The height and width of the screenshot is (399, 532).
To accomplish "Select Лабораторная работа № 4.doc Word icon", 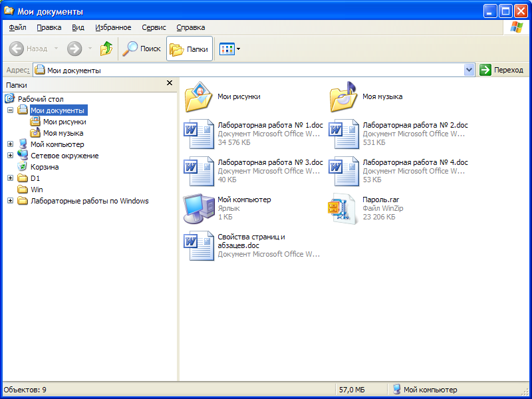I will point(344,172).
